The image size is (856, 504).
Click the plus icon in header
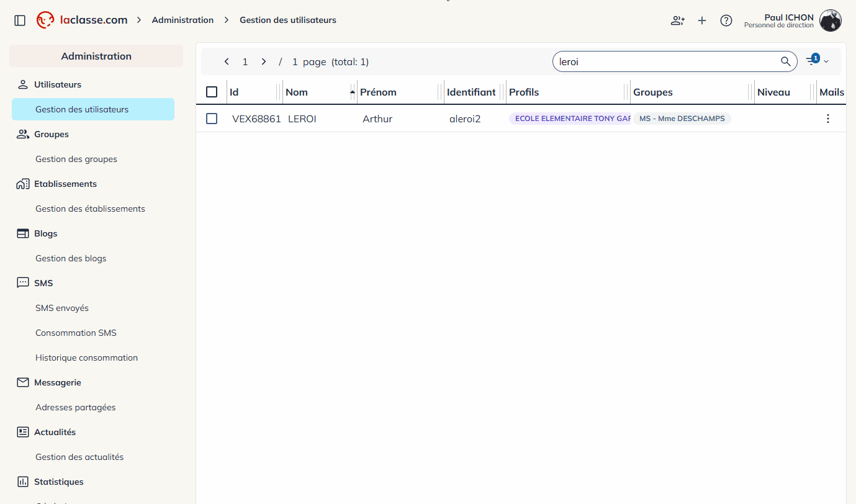pyautogui.click(x=702, y=20)
